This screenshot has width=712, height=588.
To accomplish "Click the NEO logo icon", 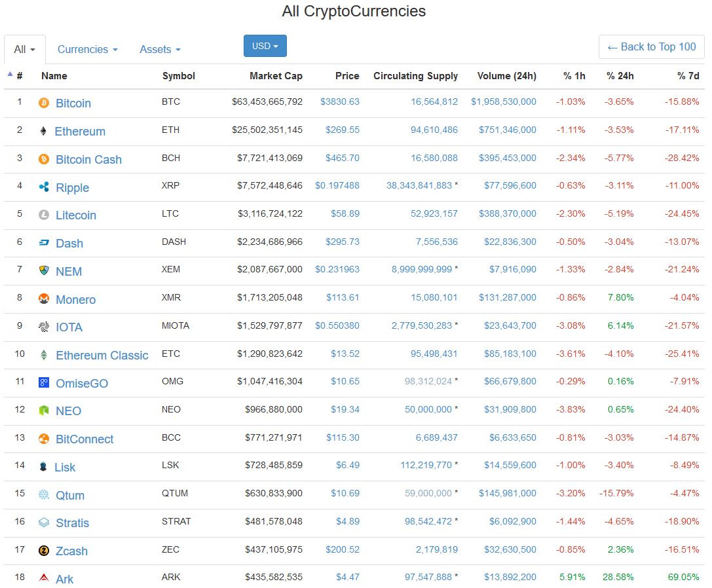I will point(44,411).
